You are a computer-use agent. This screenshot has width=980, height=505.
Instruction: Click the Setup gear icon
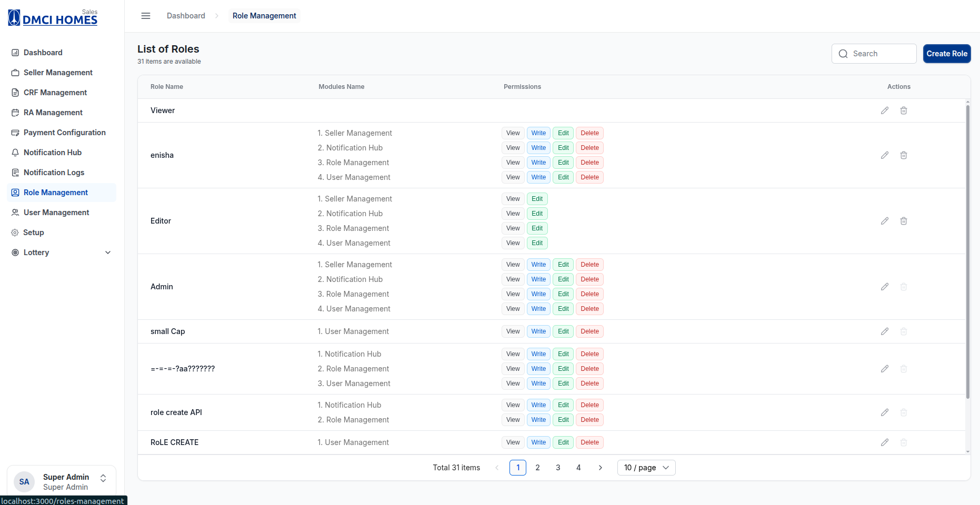click(15, 233)
